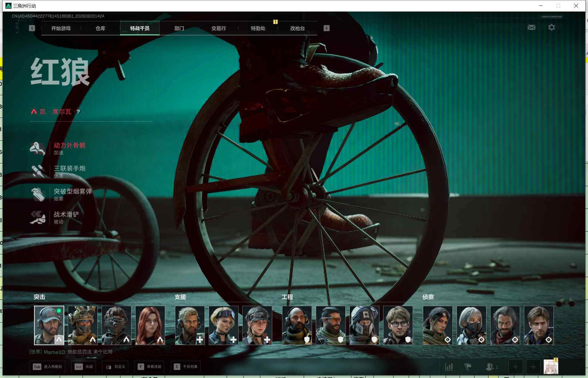Click the 查看技能 button
Viewport: 588px width, 378px height.
pyautogui.click(x=150, y=367)
